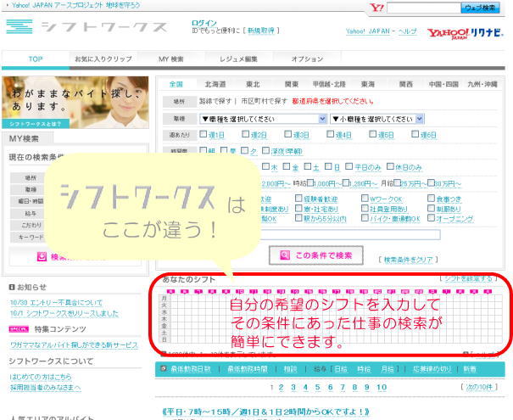
Task: Select the 全国 region tab
Action: (176, 85)
